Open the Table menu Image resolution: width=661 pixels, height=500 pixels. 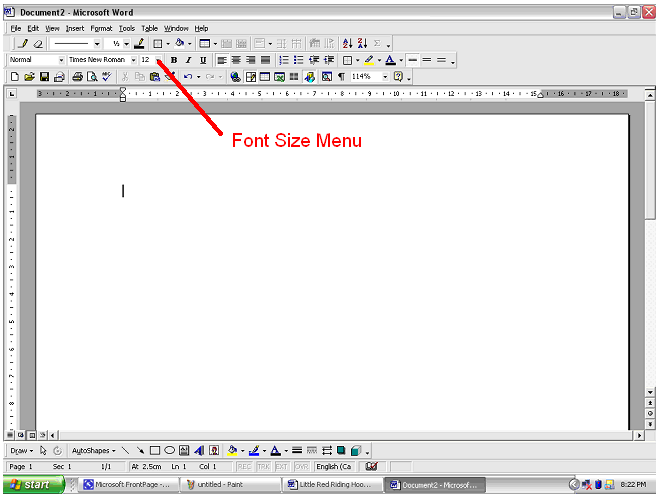click(149, 28)
